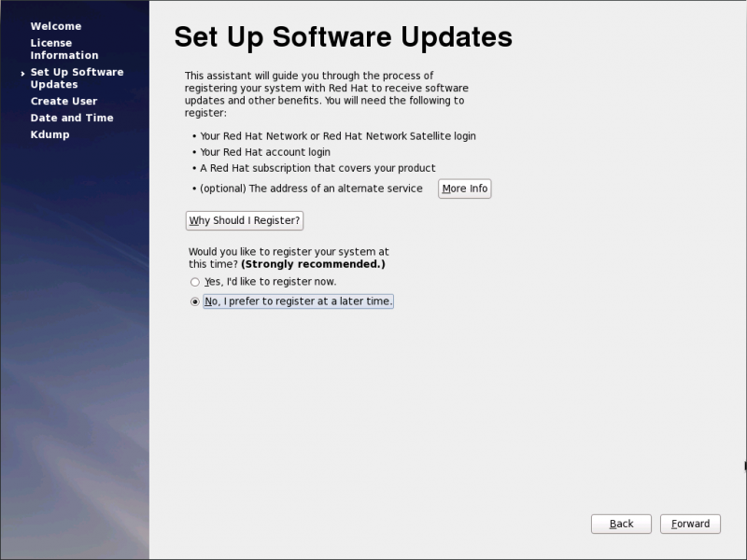The height and width of the screenshot is (560, 747).
Task: Select Kdump in the sidebar list
Action: click(x=49, y=134)
